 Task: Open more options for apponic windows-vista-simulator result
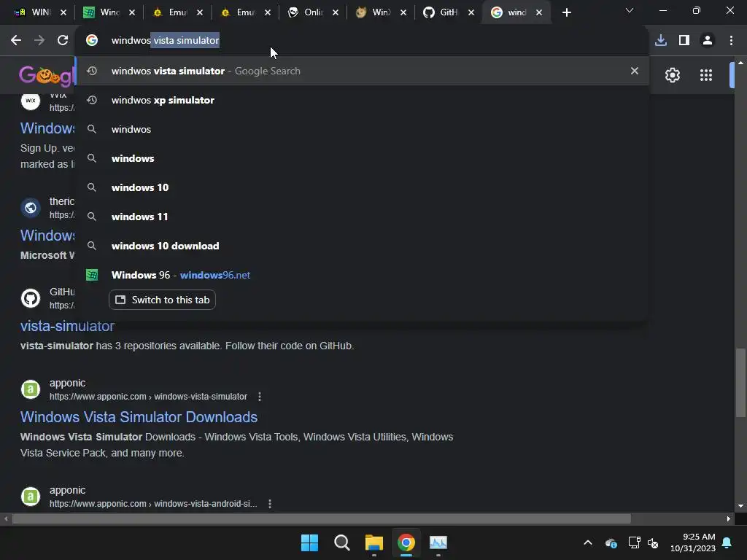tap(260, 397)
